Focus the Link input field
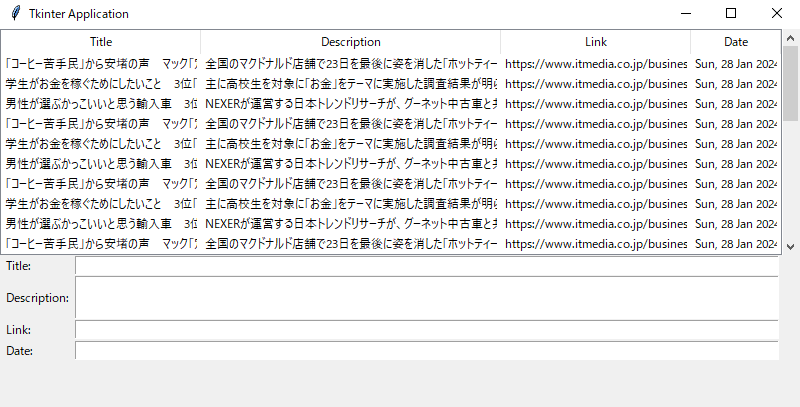The width and height of the screenshot is (800, 407). point(426,329)
